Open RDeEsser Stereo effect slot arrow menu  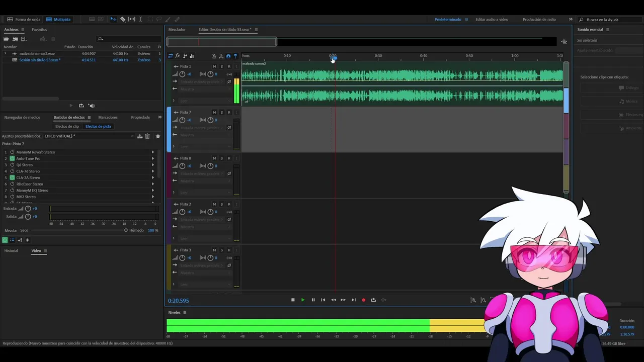[153, 184]
